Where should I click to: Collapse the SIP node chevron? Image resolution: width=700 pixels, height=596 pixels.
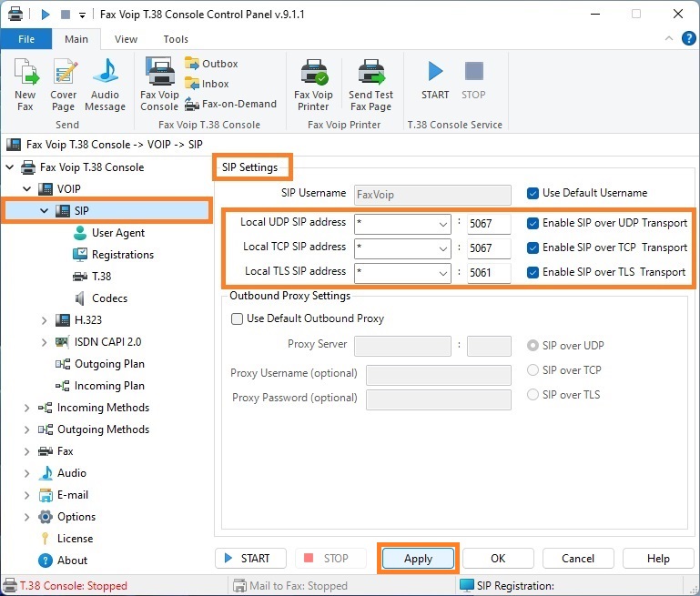pos(45,210)
